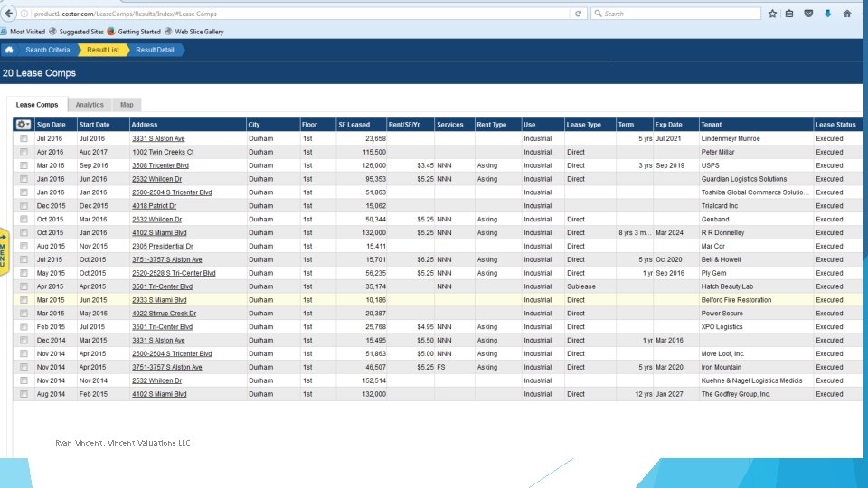This screenshot has height=488, width=868.
Task: Check the box for the Peter Millar row
Action: 24,152
